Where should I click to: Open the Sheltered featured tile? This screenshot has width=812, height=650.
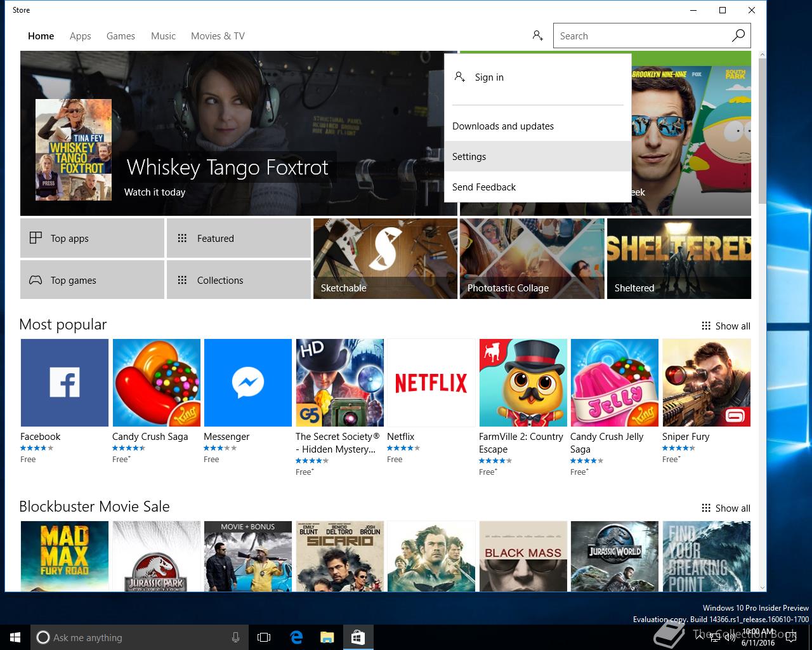[679, 258]
